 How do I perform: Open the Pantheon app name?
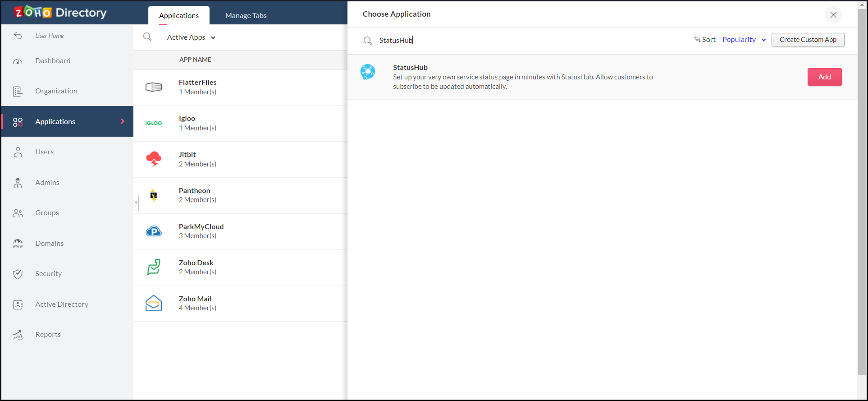point(194,190)
